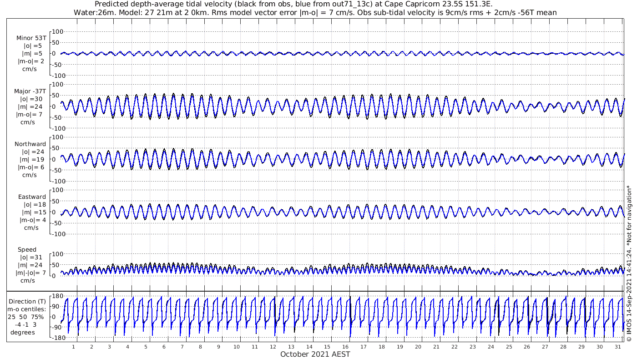Screen dimensions: 637x364
Task: Click the 'degrees' unit label
Action: click(x=23, y=332)
